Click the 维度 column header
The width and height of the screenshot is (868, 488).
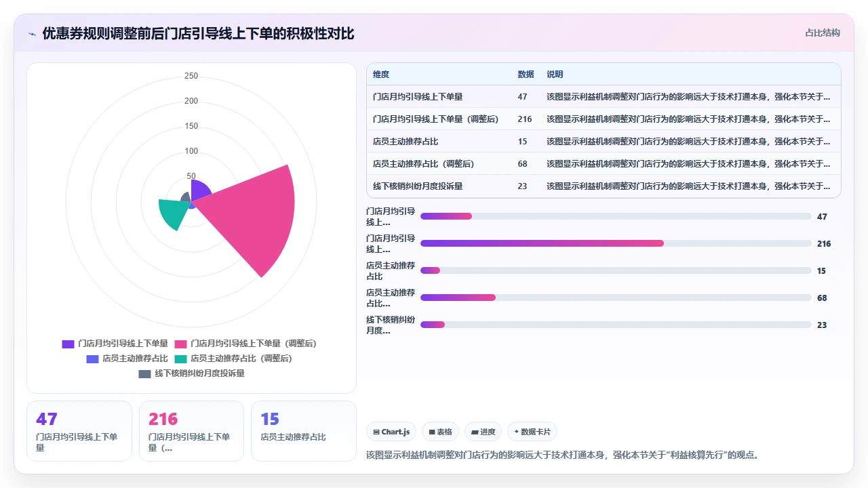381,75
